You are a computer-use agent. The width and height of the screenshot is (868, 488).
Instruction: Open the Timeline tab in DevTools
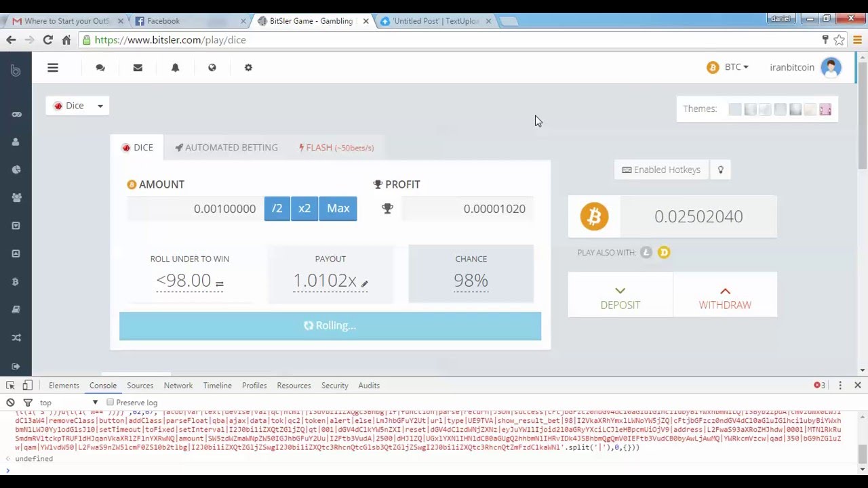(217, 386)
